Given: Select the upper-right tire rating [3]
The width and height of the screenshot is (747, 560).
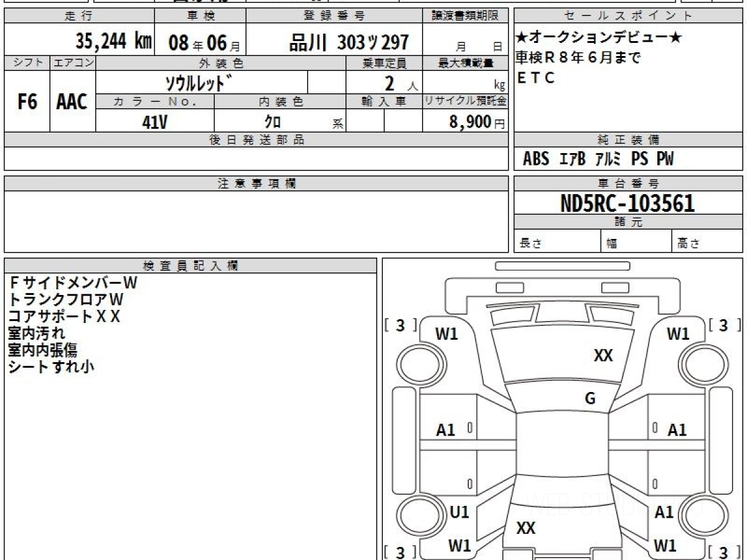Looking at the screenshot, I should click(x=724, y=325).
